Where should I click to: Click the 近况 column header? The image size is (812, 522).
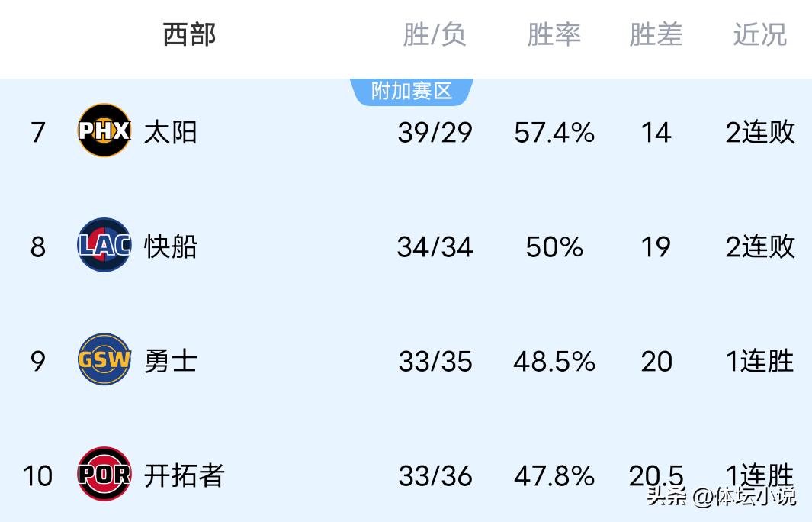tap(759, 34)
